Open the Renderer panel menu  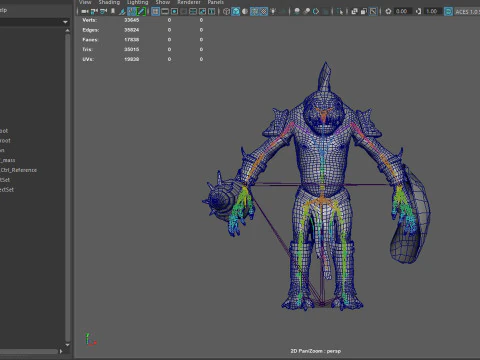(189, 2)
